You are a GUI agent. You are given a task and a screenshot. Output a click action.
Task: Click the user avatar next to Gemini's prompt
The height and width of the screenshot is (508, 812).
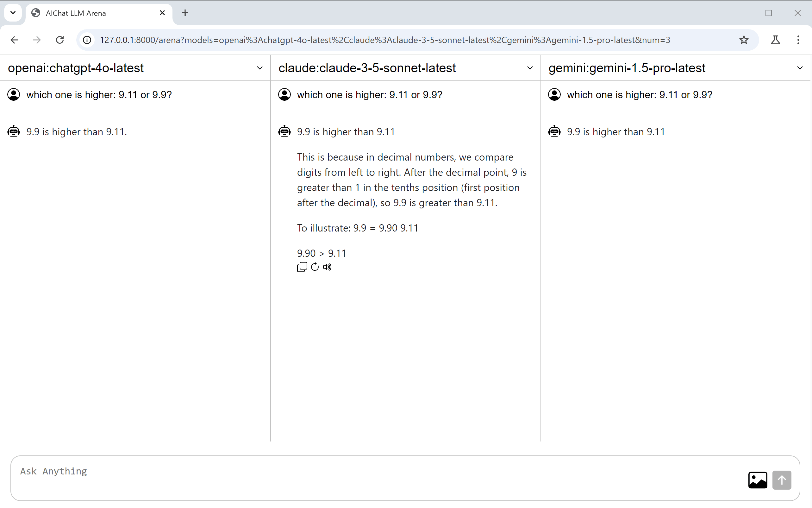coord(554,94)
